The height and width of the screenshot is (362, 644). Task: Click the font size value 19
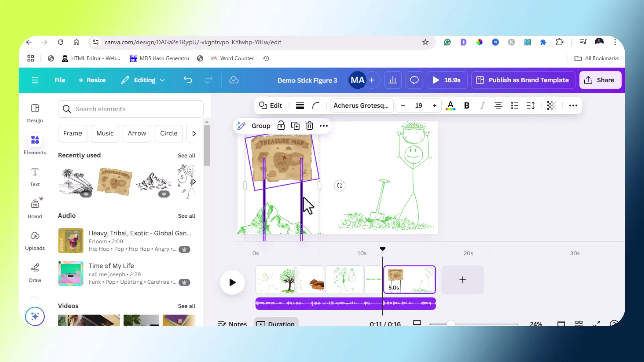tap(419, 106)
